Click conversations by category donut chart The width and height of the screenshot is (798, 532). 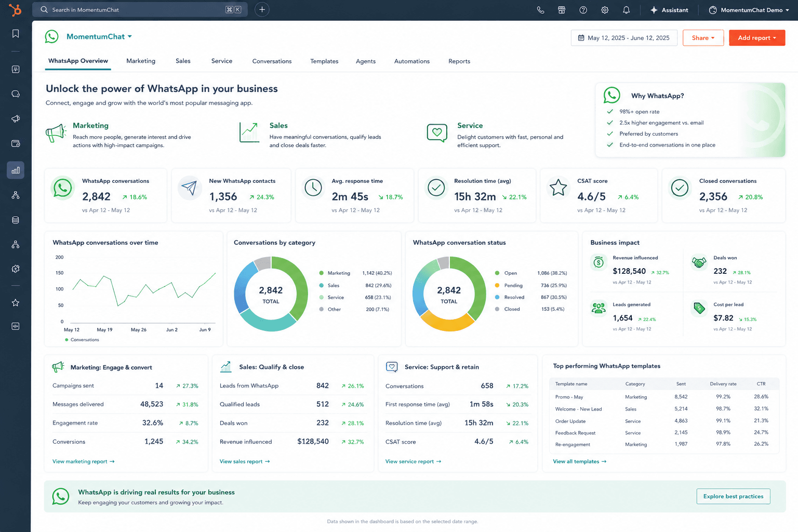(271, 294)
